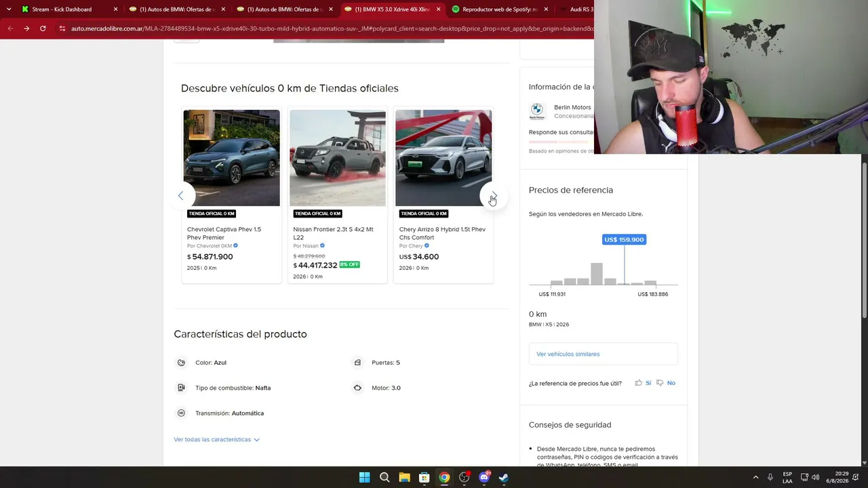Click the transmission icon
The image size is (868, 488).
181,413
